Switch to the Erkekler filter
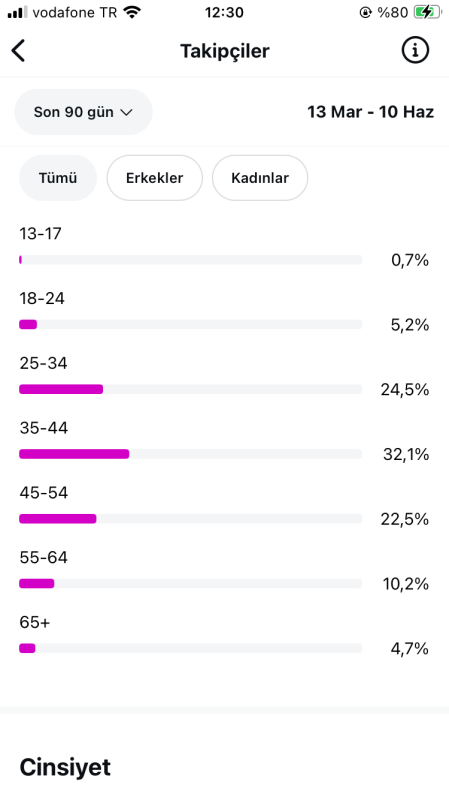Image resolution: width=449 pixels, height=800 pixels. tap(155, 178)
